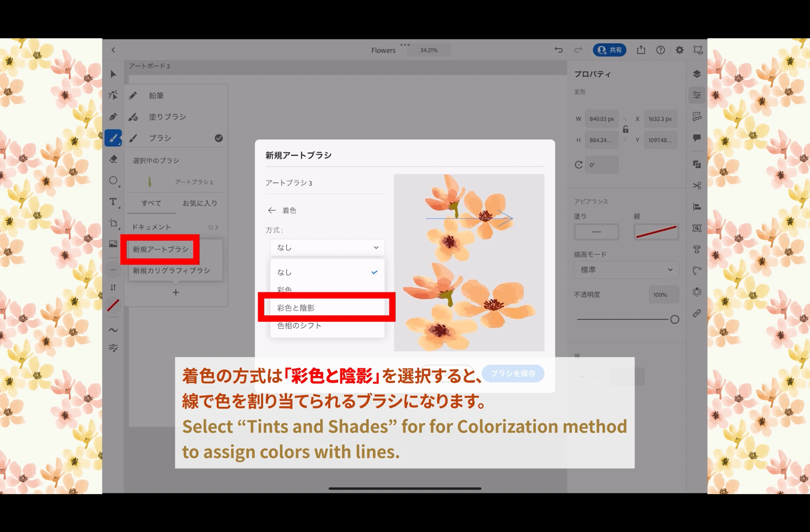Select the Selection arrow tool

tap(113, 74)
